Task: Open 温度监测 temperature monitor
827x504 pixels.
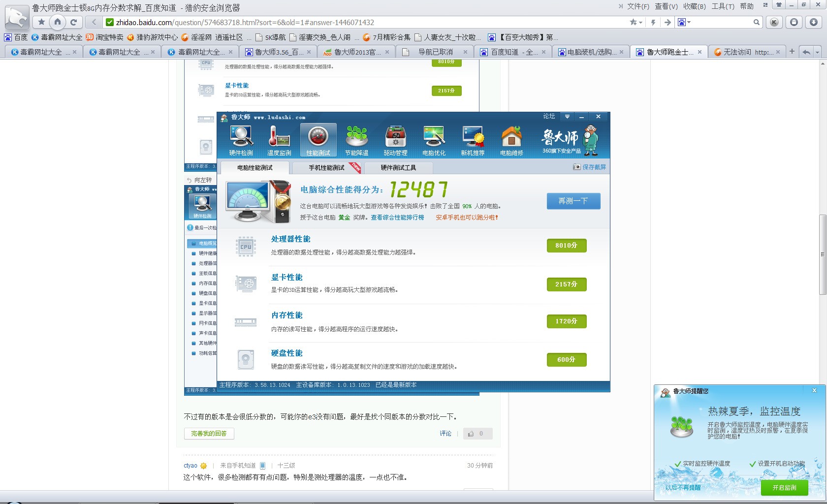Action: [279, 141]
